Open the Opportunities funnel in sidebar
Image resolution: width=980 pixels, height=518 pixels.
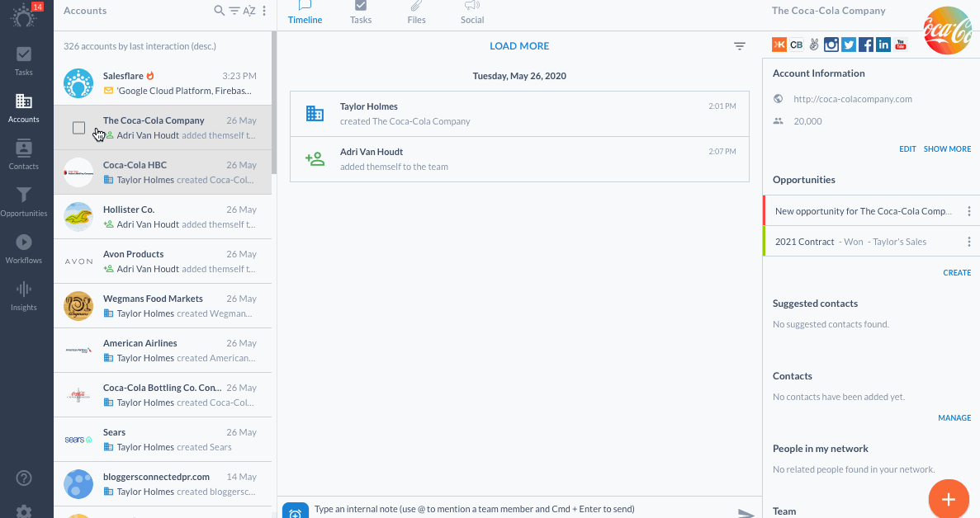(24, 201)
